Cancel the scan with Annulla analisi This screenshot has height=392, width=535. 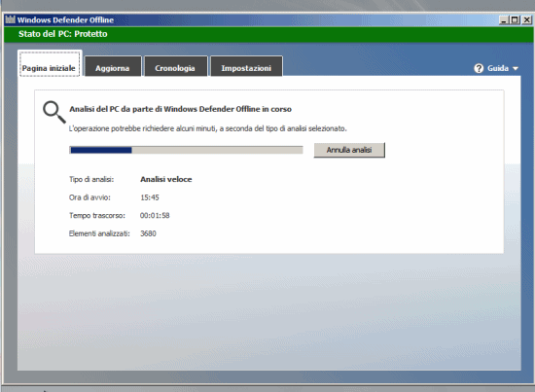[349, 150]
